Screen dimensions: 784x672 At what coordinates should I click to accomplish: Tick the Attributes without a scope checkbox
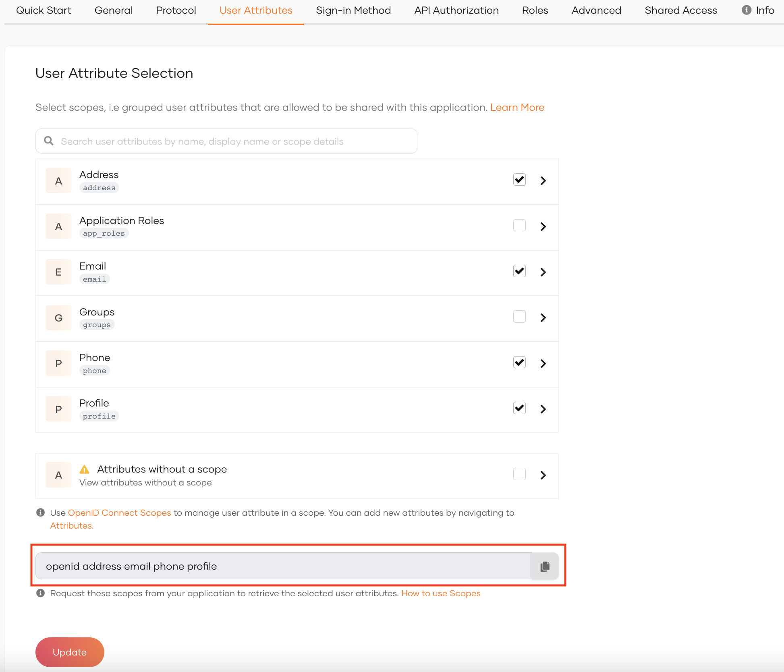click(x=519, y=474)
